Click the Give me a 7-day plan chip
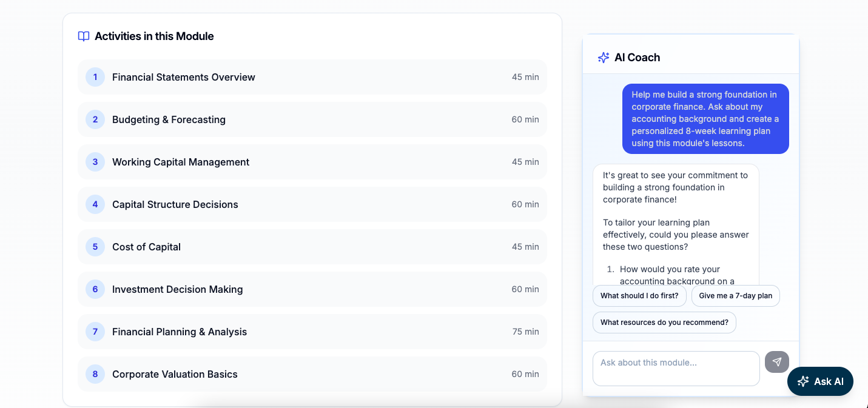Screen dimensions: 868x408 (735, 296)
